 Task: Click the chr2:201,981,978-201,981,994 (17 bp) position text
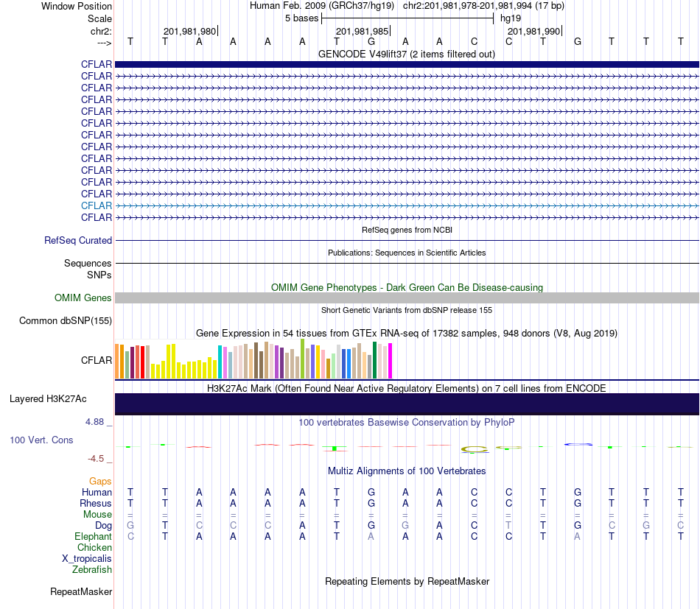(x=483, y=6)
